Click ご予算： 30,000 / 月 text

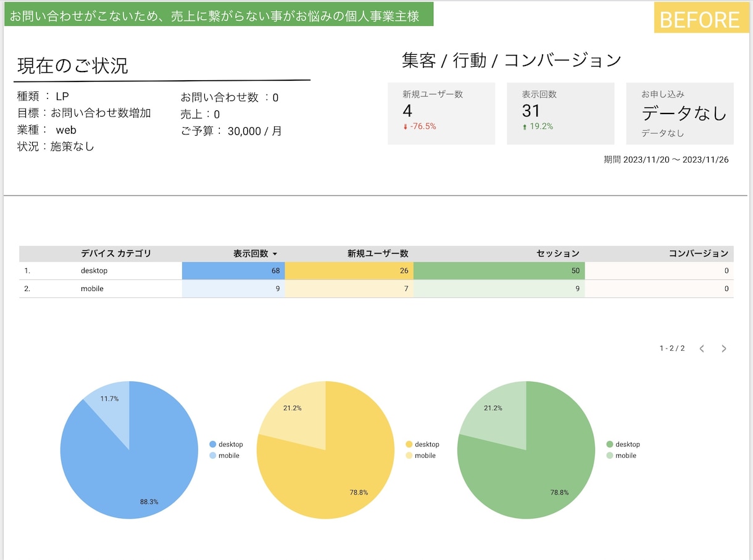point(231,131)
